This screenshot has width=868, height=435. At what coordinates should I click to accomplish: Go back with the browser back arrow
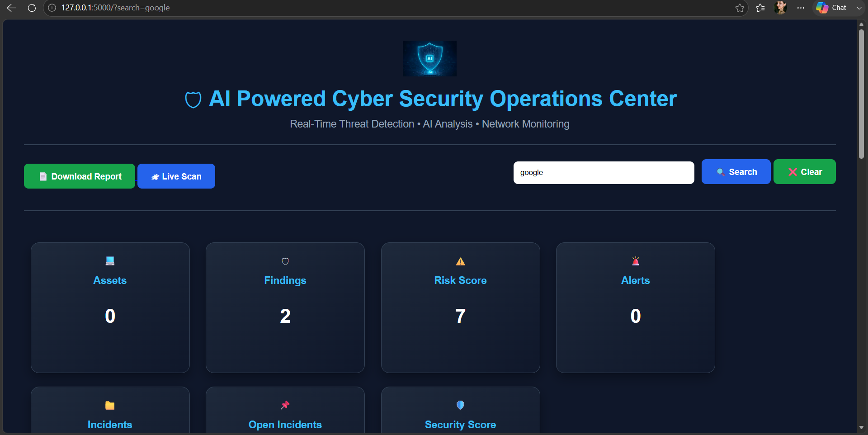(x=11, y=8)
